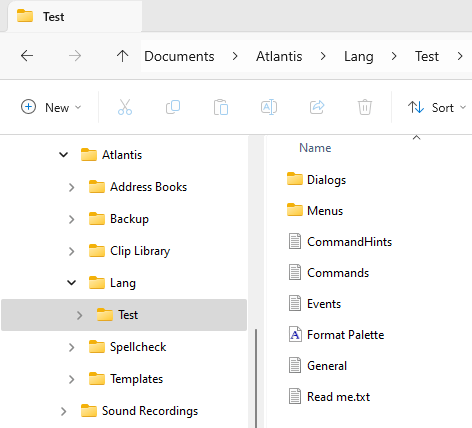Collapse the Atlantis tree node
Image resolution: width=472 pixels, height=428 pixels.
(63, 155)
